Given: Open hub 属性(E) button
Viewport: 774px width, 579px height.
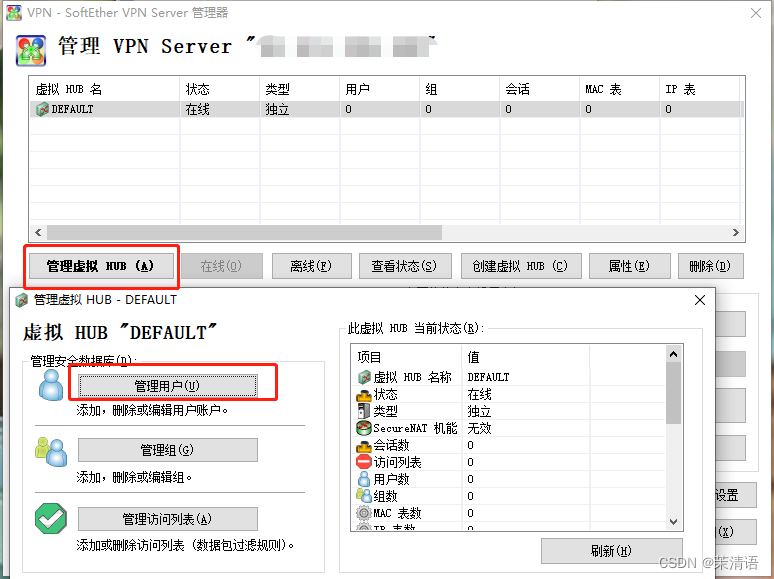Looking at the screenshot, I should point(629,266).
